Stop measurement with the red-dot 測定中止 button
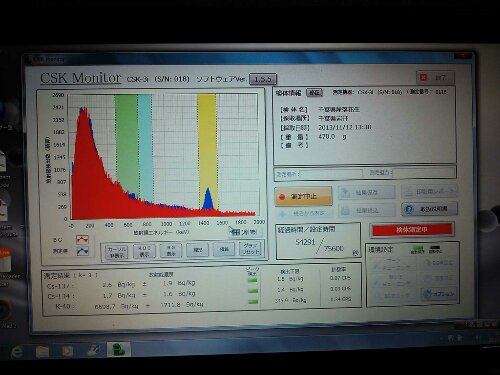The width and height of the screenshot is (500, 375). click(x=303, y=196)
